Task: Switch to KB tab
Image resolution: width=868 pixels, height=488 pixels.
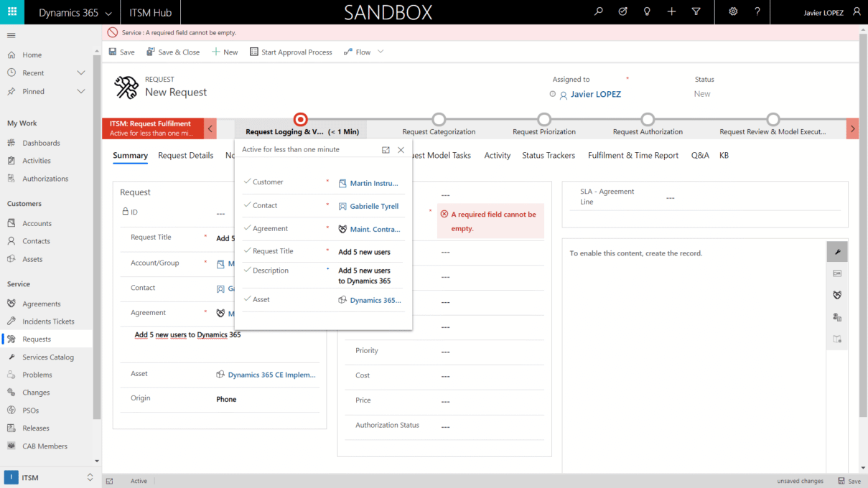Action: (x=724, y=156)
